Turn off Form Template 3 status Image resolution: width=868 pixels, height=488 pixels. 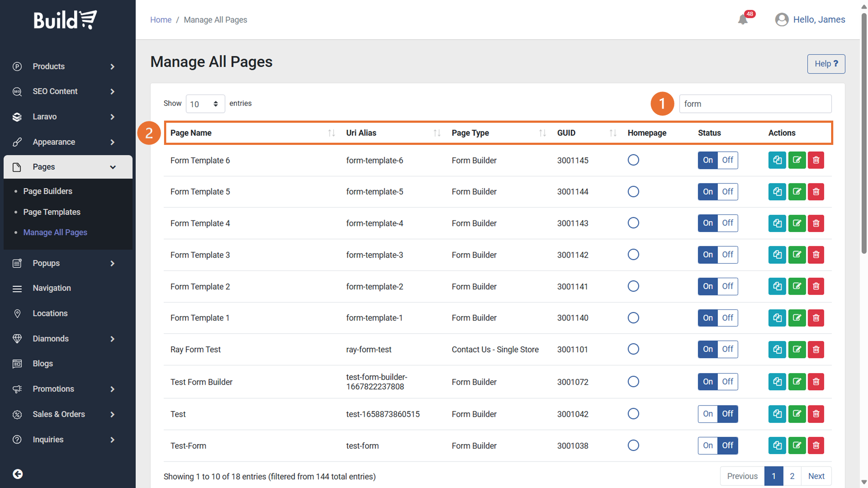(x=727, y=255)
